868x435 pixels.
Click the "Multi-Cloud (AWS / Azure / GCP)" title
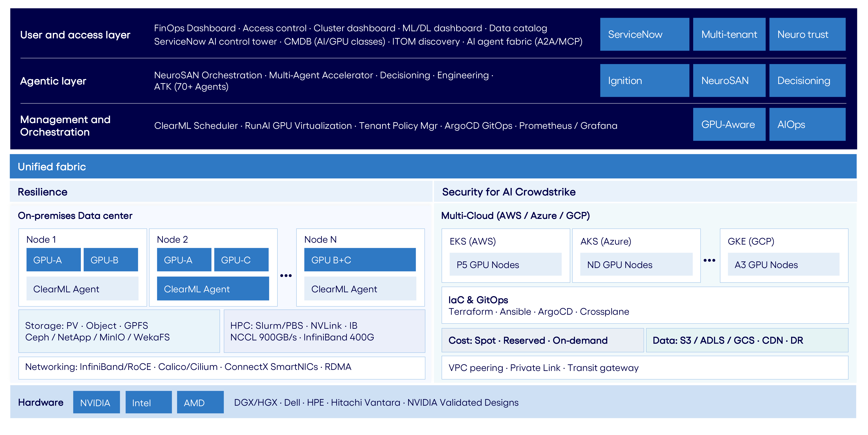click(x=515, y=216)
